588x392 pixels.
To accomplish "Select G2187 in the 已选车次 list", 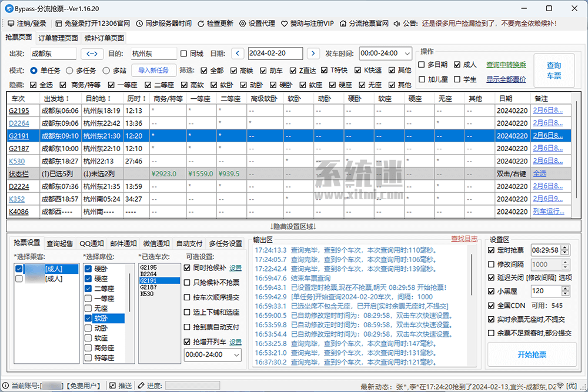I will tap(160, 287).
